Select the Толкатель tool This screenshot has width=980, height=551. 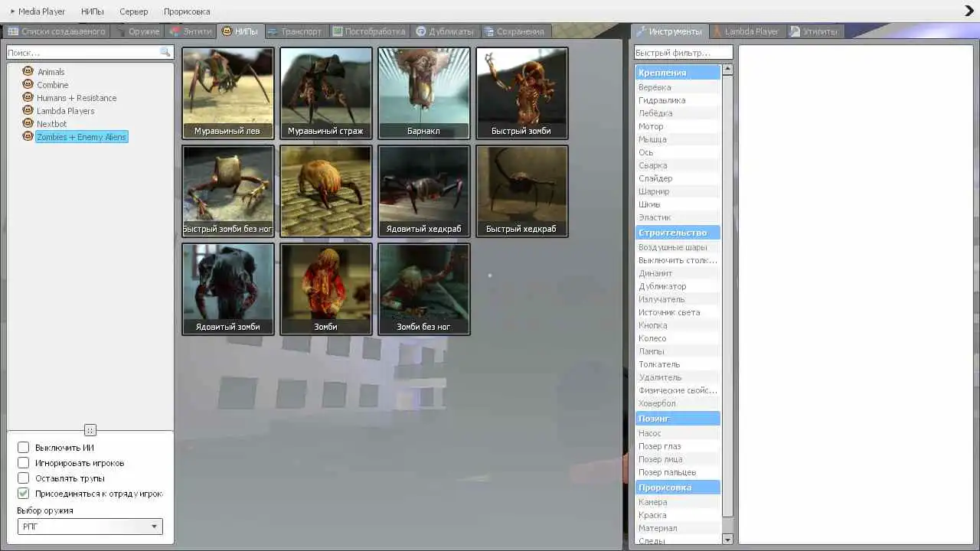coord(678,364)
